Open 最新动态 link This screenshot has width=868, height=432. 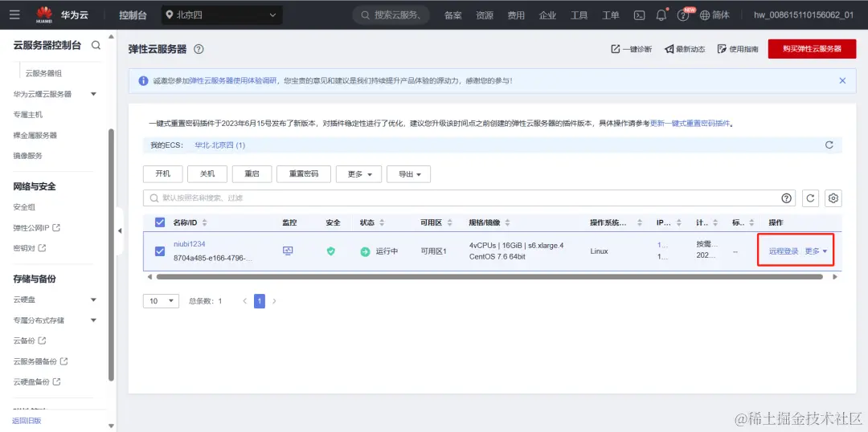pyautogui.click(x=685, y=49)
